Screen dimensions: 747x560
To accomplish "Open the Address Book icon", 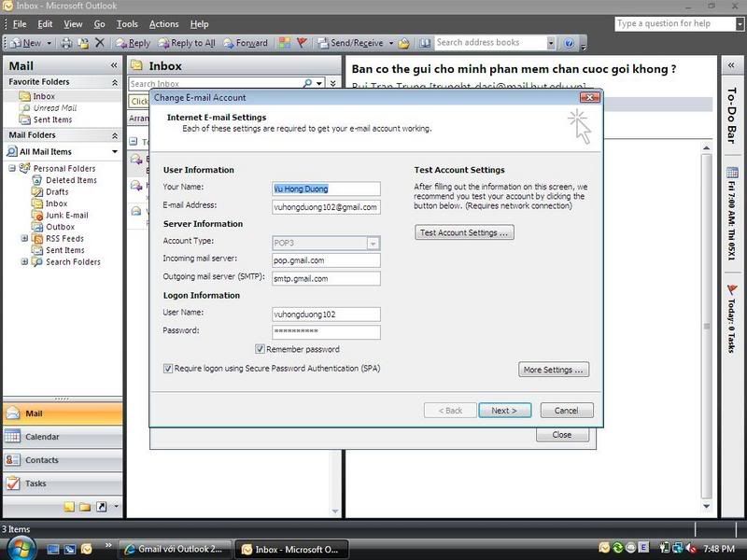I will pos(426,43).
